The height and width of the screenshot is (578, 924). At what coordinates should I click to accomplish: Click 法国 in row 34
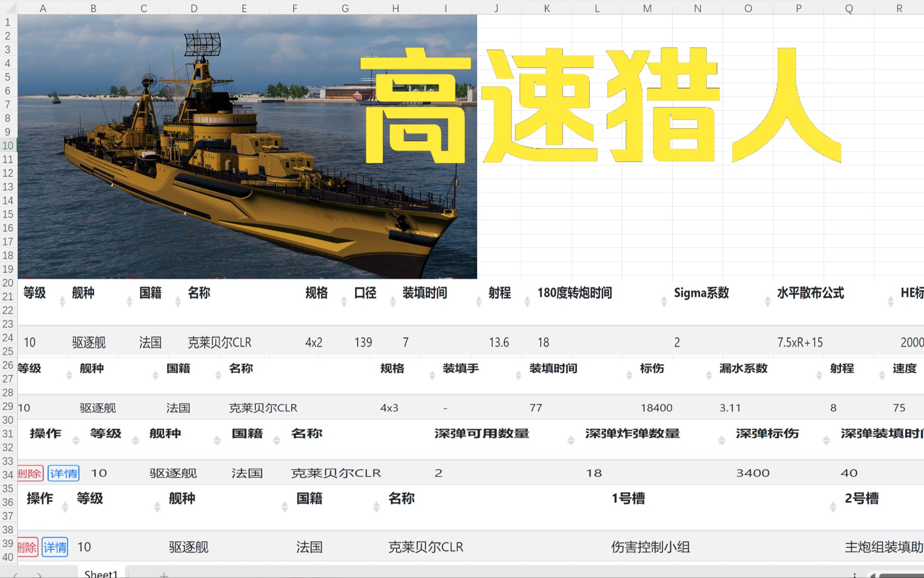point(247,473)
